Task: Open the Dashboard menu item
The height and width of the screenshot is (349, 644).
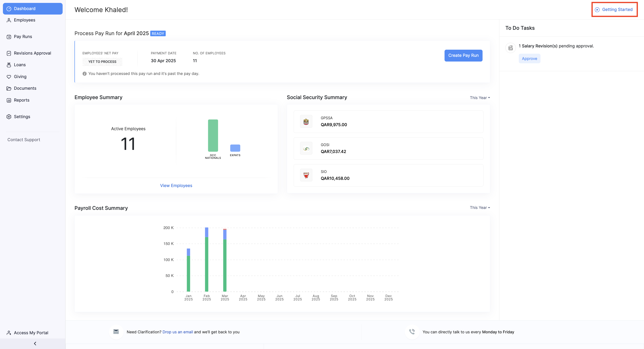Action: coord(32,9)
